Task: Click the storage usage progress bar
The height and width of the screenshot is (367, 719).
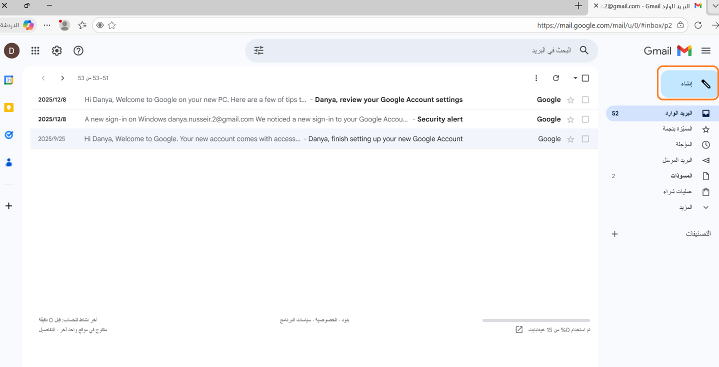Action: pyautogui.click(x=536, y=320)
